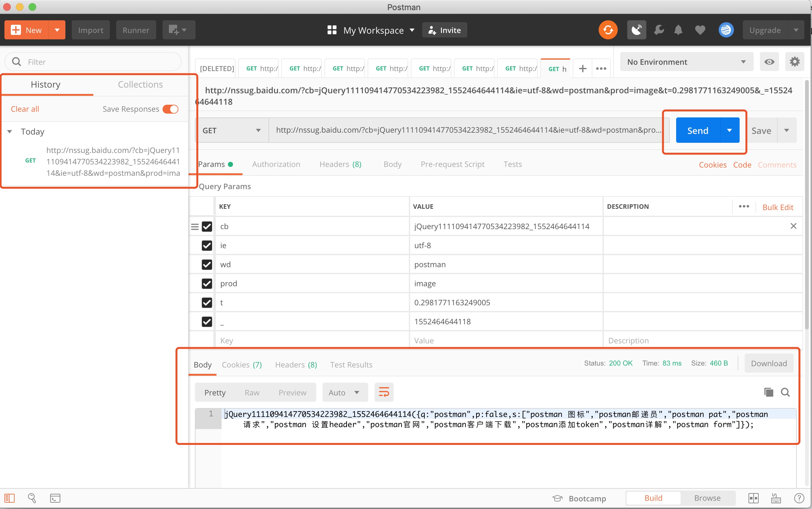Open settings wrench icon in header
This screenshot has width=812, height=509.
[658, 30]
